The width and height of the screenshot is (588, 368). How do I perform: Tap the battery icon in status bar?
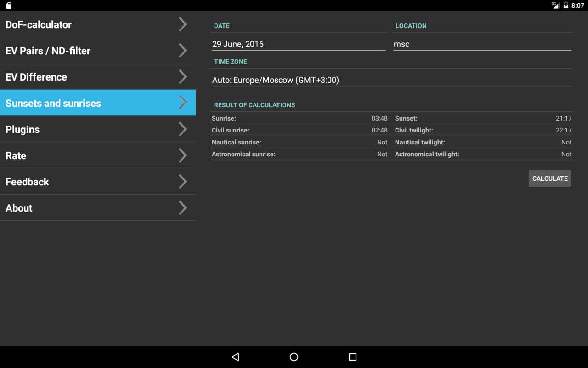click(x=566, y=6)
